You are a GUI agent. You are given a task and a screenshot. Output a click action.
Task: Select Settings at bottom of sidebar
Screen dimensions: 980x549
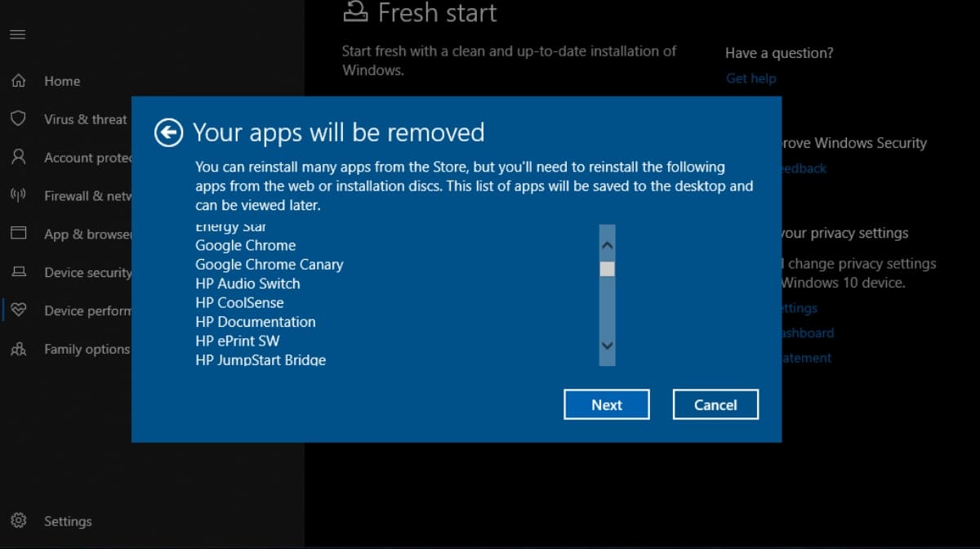pyautogui.click(x=68, y=520)
